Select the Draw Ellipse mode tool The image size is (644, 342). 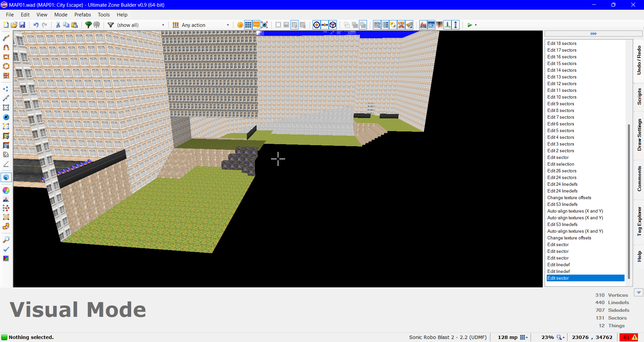(6, 66)
